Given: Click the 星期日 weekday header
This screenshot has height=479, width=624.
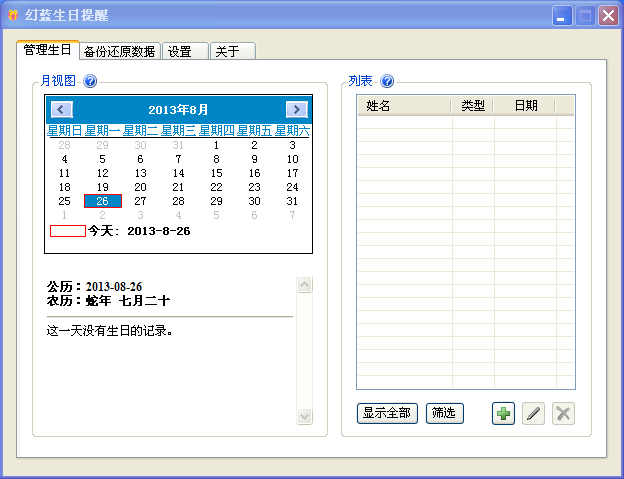Looking at the screenshot, I should click(x=65, y=131).
